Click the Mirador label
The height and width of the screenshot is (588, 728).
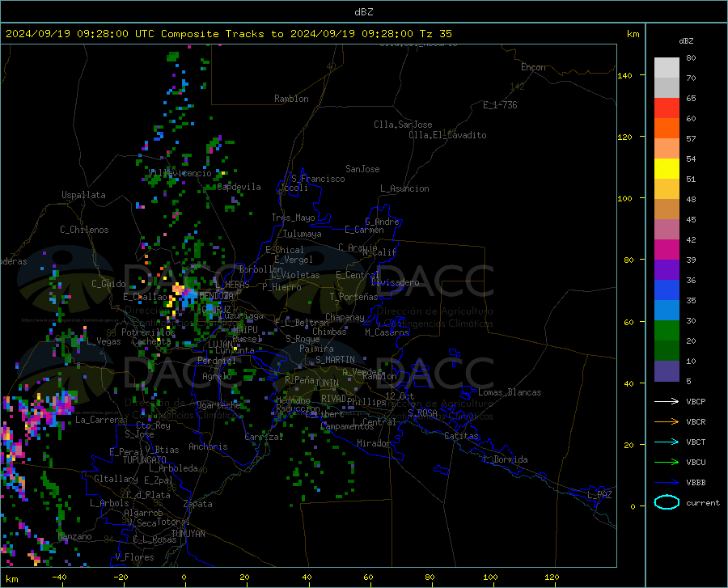373,443
